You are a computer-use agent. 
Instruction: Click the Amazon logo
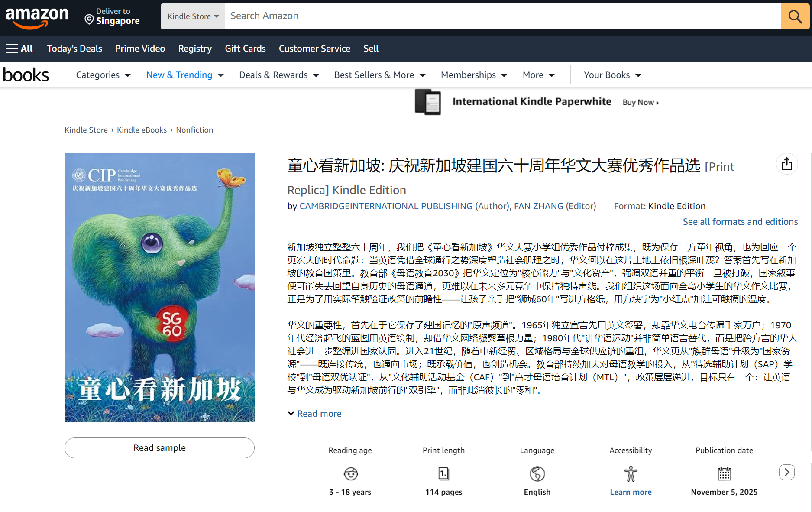tap(37, 17)
